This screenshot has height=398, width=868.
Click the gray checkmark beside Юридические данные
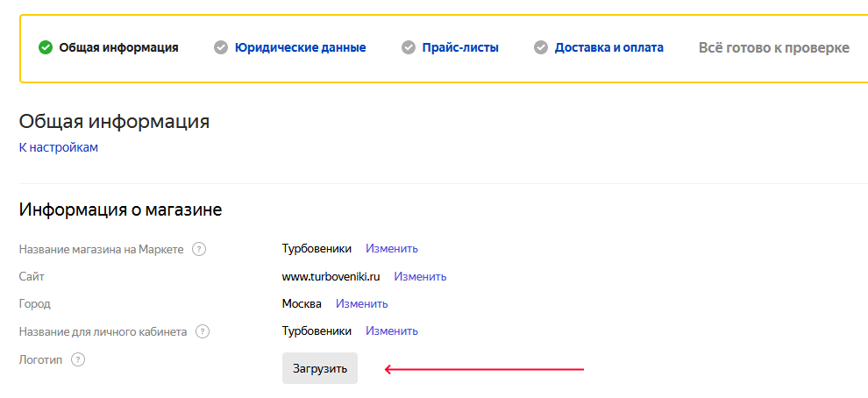coord(221,47)
